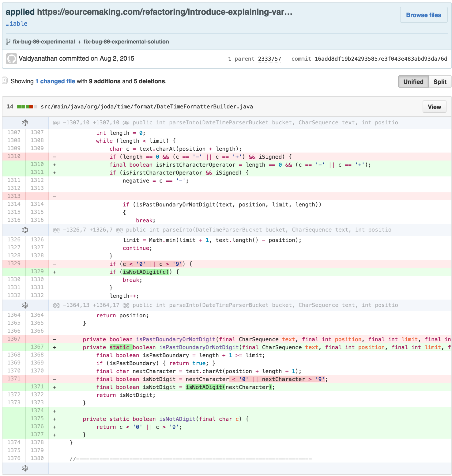Image resolution: width=452 pixels, height=476 pixels.
Task: Click the diffstat bar next to 14
Action: [x=27, y=107]
